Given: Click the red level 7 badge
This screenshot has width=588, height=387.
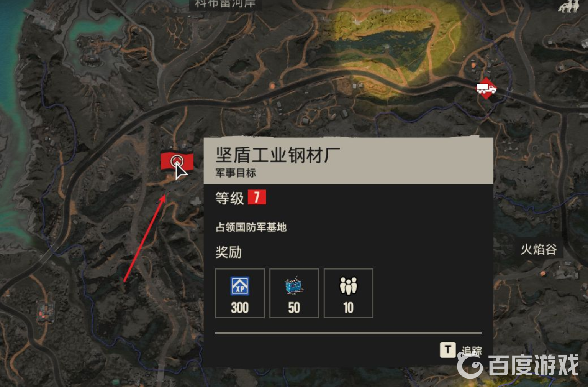Looking at the screenshot, I should coord(257,198).
